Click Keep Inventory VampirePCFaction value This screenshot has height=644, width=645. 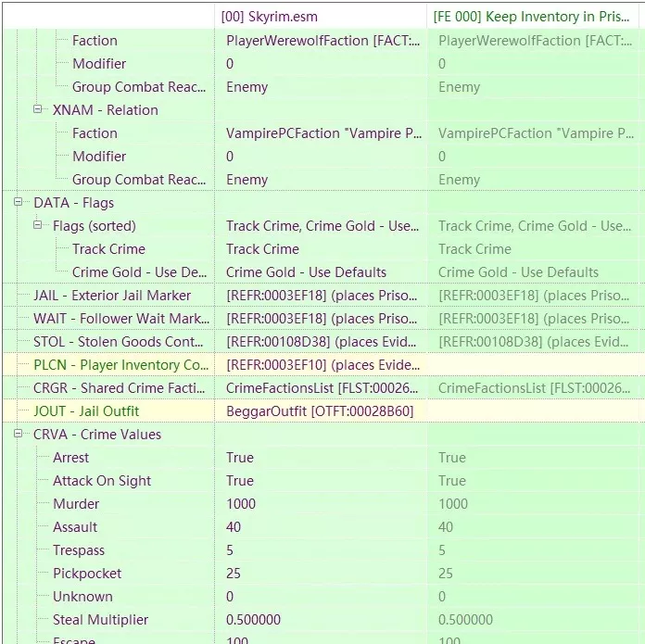536,133
